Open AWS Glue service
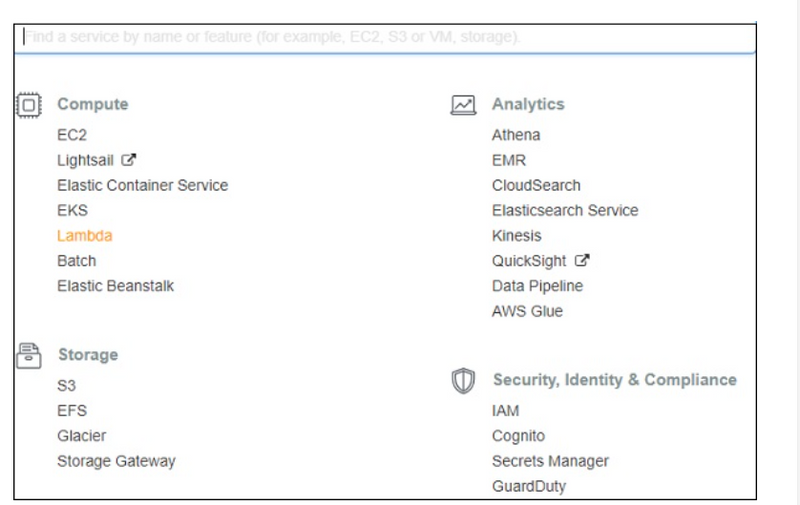800x505 pixels. click(x=527, y=311)
